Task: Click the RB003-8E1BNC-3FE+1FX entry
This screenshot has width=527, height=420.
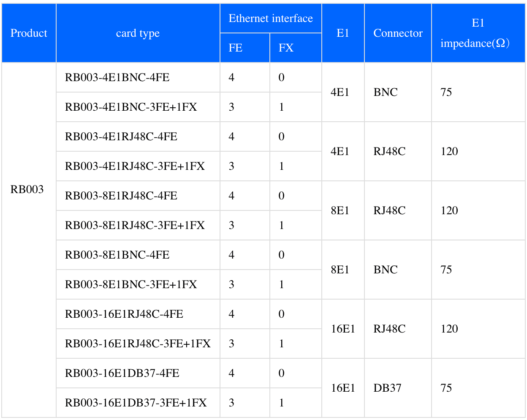Action: [x=131, y=284]
